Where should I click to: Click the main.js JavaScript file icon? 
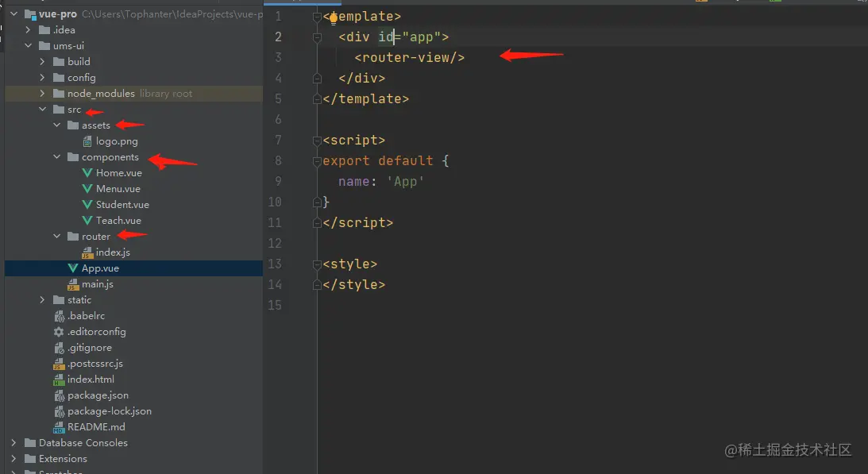click(72, 284)
